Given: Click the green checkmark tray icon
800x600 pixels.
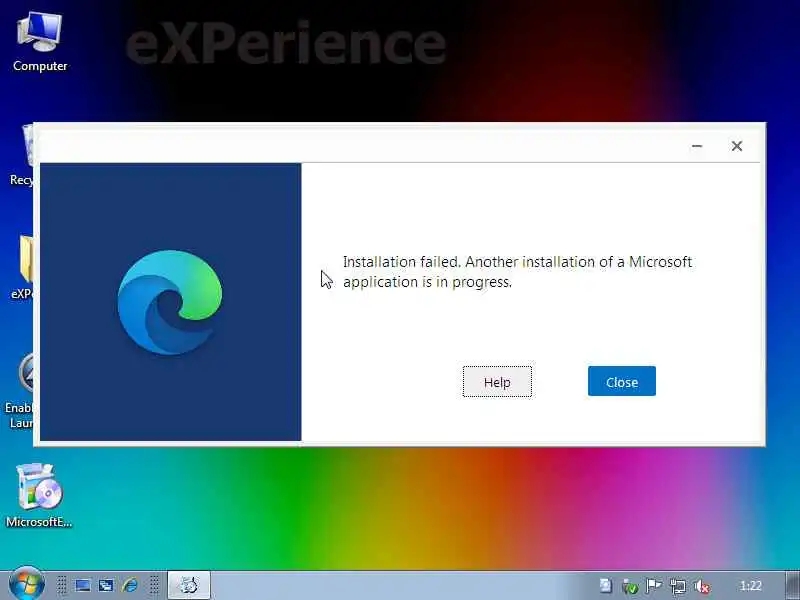Looking at the screenshot, I should [x=630, y=587].
